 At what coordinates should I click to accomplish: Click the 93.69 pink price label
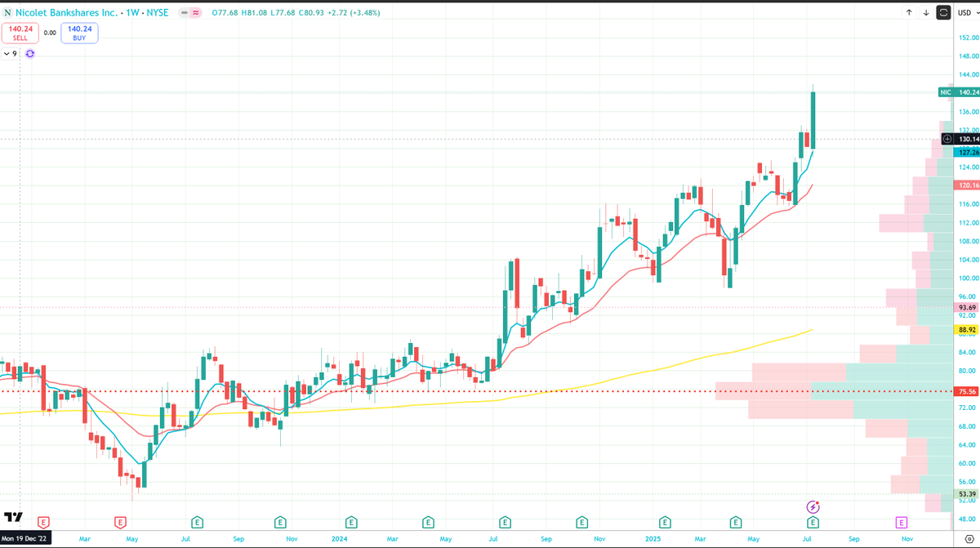coord(966,307)
